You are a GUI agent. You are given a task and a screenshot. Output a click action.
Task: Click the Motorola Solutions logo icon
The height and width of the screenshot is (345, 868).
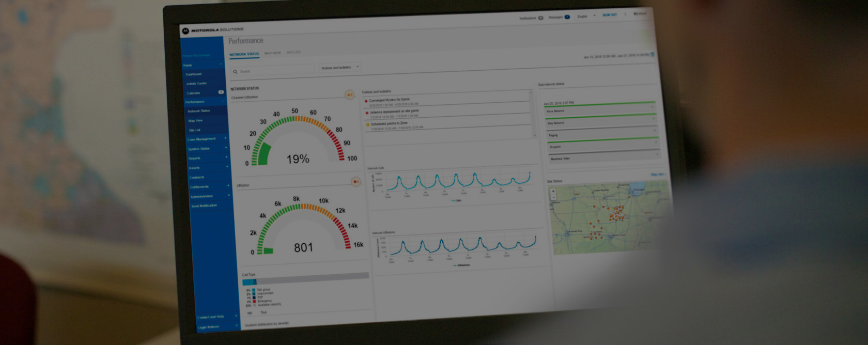pyautogui.click(x=185, y=31)
